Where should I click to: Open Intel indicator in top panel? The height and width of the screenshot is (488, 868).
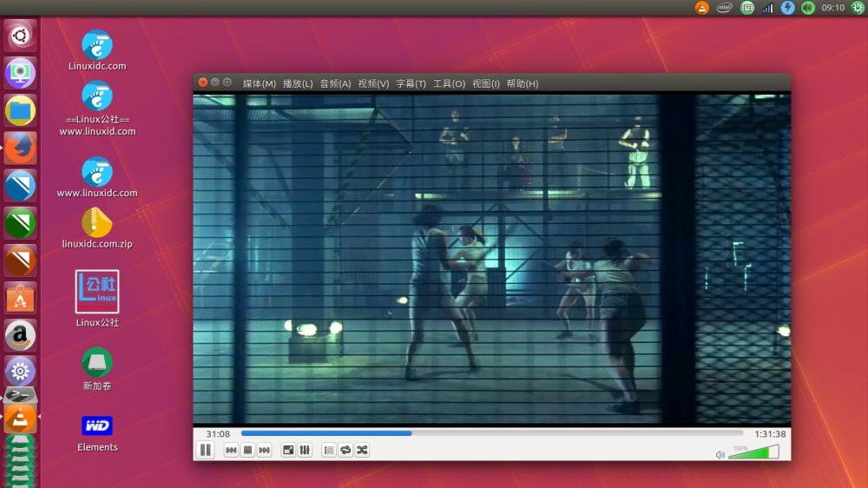pos(724,8)
